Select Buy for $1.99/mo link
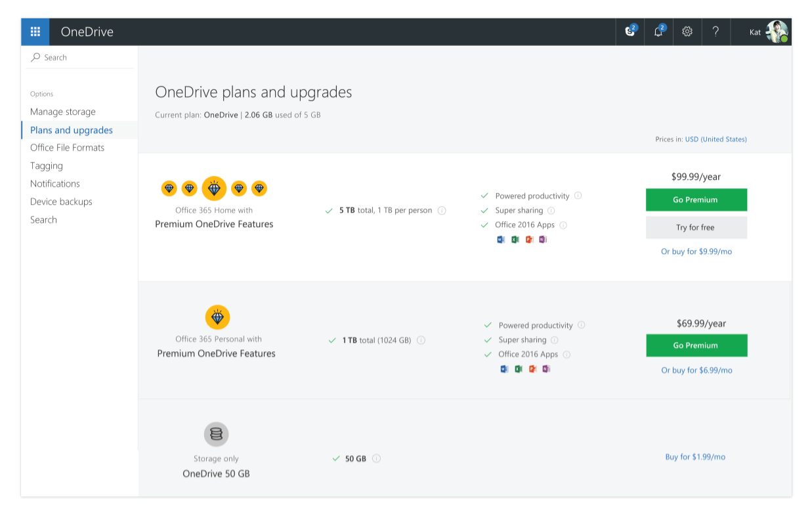 point(695,457)
